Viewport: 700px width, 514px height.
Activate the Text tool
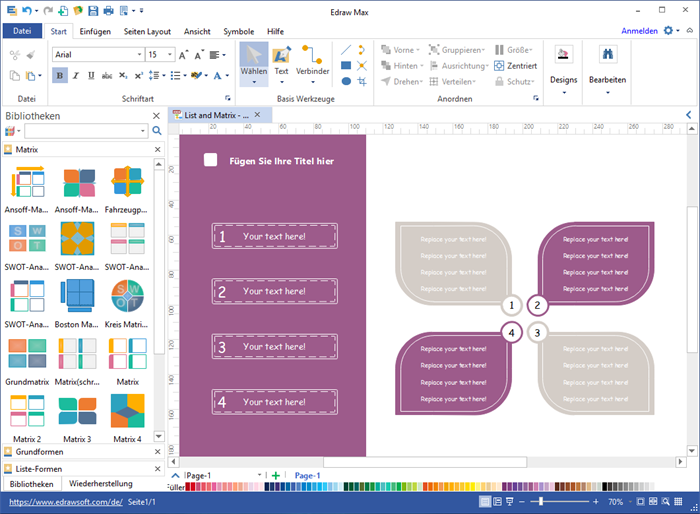pyautogui.click(x=282, y=60)
